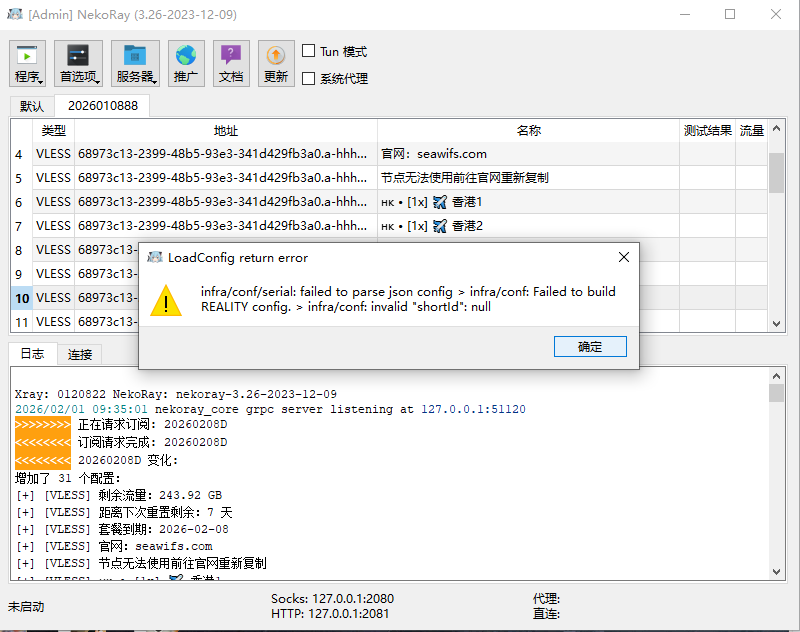
Task: Click the NekoRay app icon in title bar
Action: [x=15, y=15]
